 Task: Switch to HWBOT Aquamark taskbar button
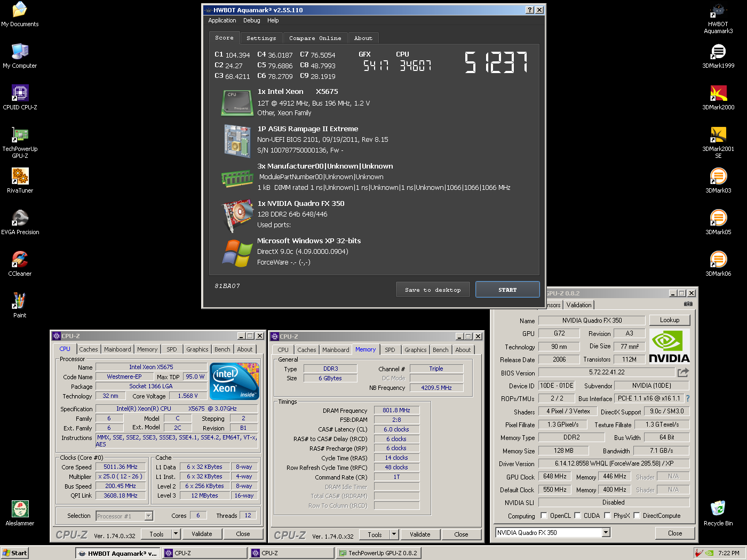(x=118, y=553)
